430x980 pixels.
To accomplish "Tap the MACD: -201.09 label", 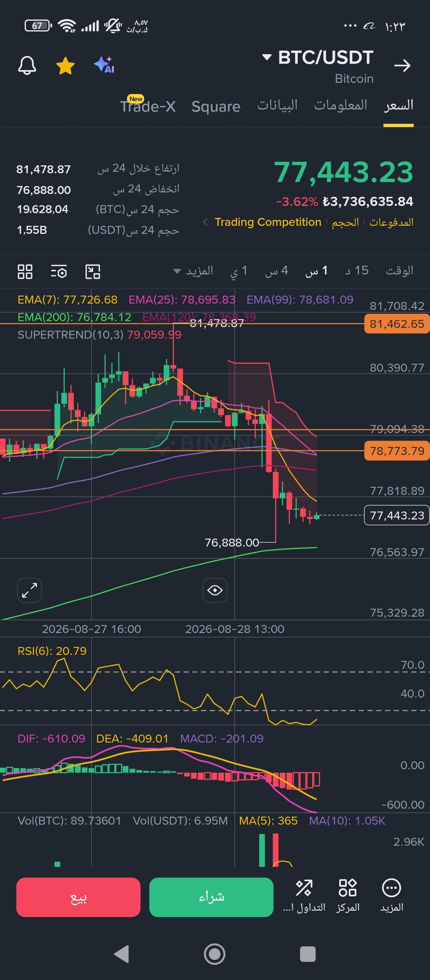I will tap(222, 739).
